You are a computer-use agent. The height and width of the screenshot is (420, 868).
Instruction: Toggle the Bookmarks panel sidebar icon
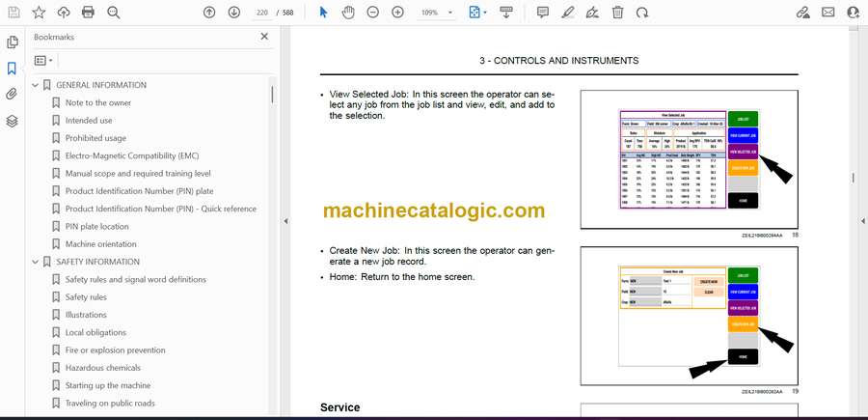click(x=13, y=69)
